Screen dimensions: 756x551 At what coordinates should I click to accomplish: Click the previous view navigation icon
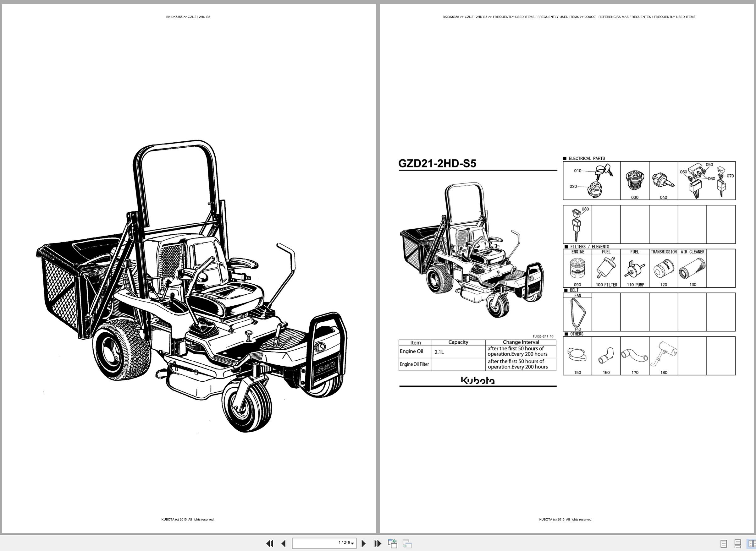[393, 544]
